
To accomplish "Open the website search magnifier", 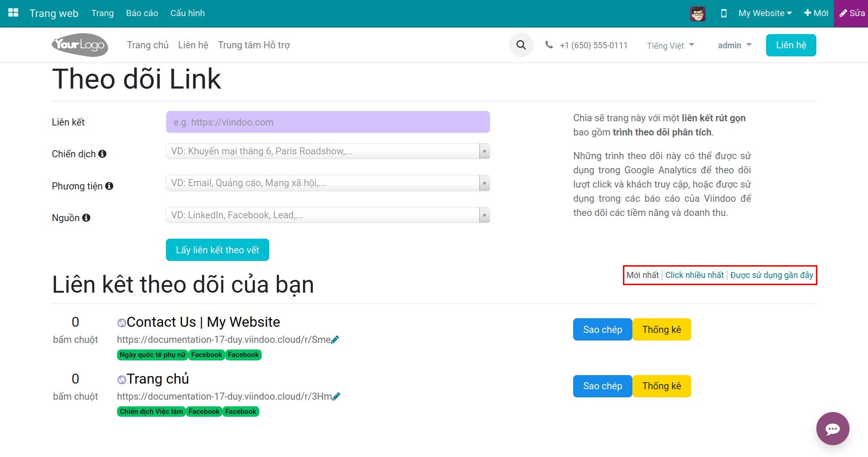I will point(521,45).
